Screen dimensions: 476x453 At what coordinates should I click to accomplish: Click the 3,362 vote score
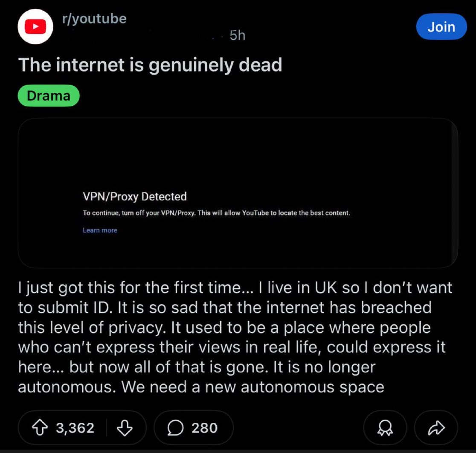point(75,428)
